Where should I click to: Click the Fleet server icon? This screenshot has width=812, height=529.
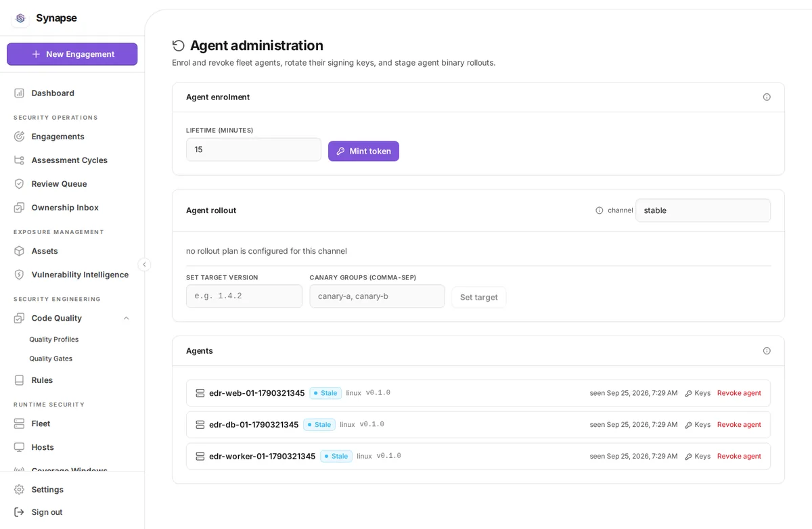pyautogui.click(x=19, y=423)
